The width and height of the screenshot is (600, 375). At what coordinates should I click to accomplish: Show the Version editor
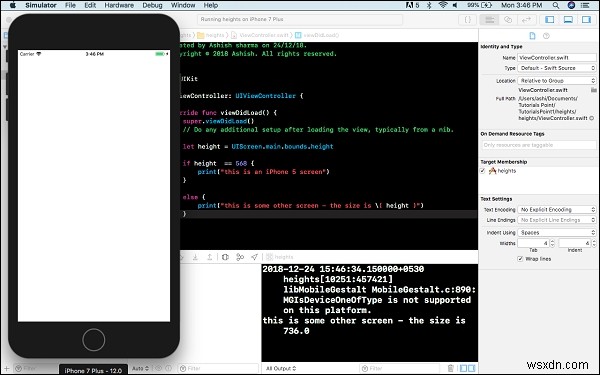pos(527,20)
